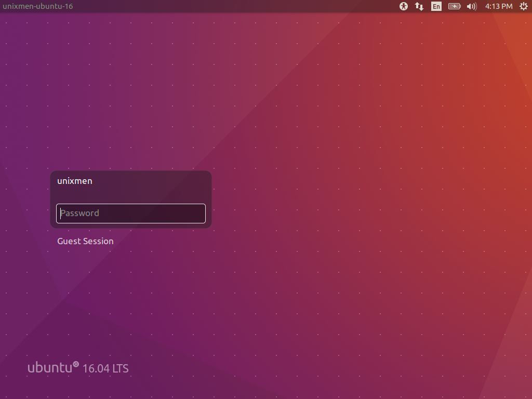Click the 4:13 PM clock

(499, 6)
